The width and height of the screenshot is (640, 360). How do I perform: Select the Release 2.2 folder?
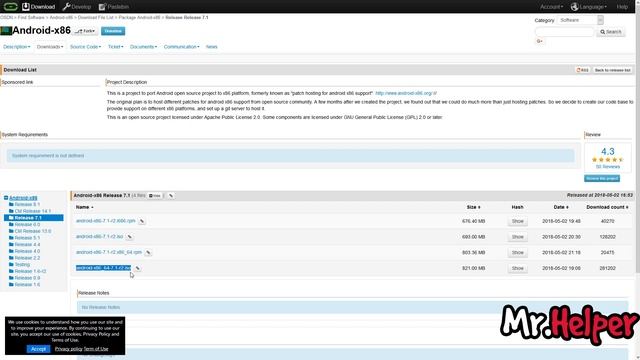pyautogui.click(x=27, y=258)
